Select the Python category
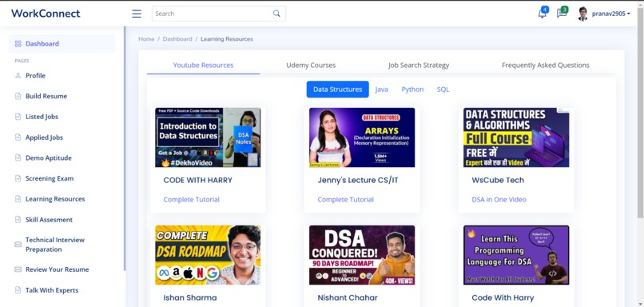The image size is (644, 307). (x=412, y=90)
